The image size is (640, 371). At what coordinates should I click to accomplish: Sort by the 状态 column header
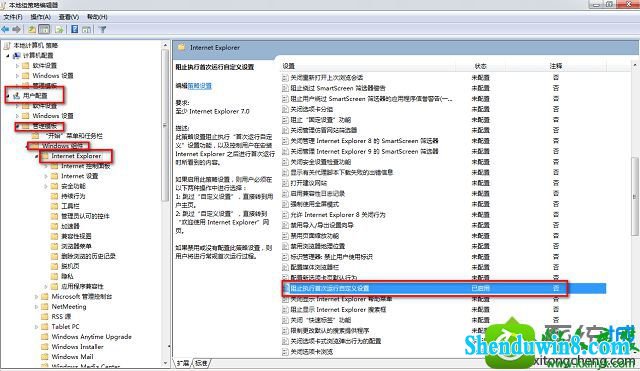(x=480, y=66)
